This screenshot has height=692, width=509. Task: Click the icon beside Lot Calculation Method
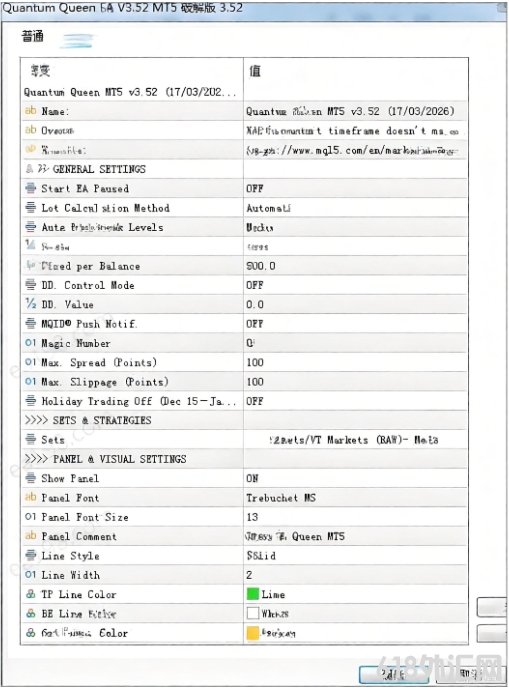(x=30, y=207)
